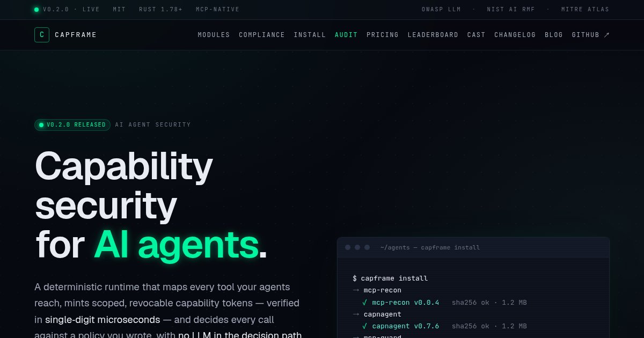Click the second terminal window dot
Viewport: 644px width, 338px height.
coord(357,247)
